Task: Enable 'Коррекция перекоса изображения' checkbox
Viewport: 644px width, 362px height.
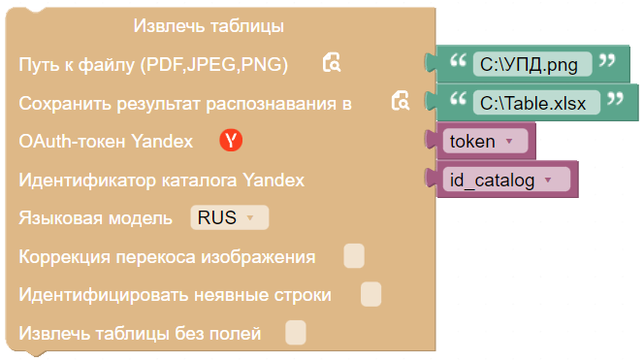Action: (x=354, y=256)
